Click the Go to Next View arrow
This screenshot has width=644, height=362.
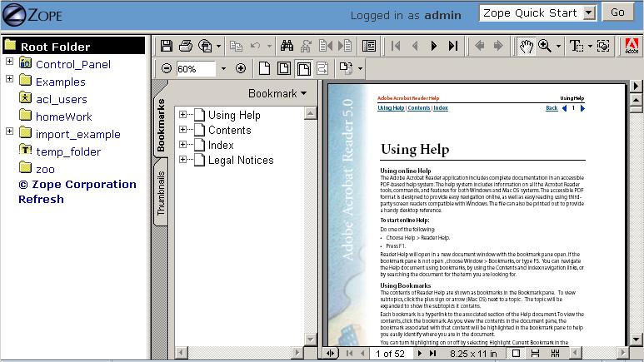[x=498, y=46]
